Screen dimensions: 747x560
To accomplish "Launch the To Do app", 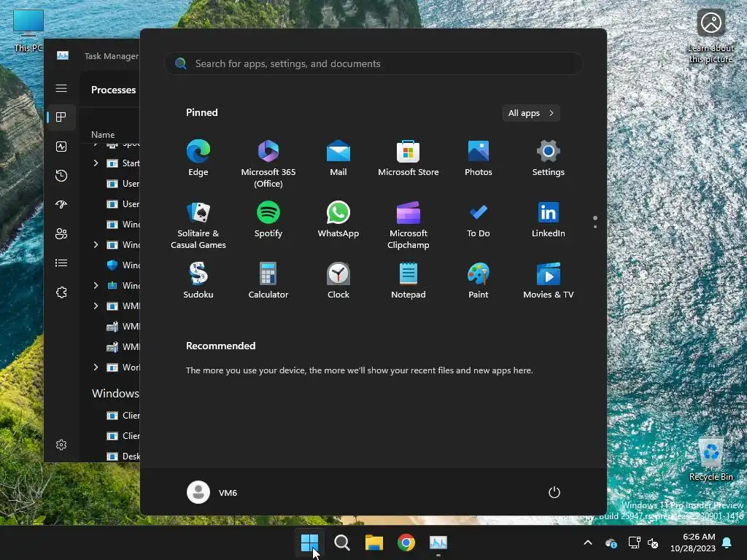I will pyautogui.click(x=479, y=220).
